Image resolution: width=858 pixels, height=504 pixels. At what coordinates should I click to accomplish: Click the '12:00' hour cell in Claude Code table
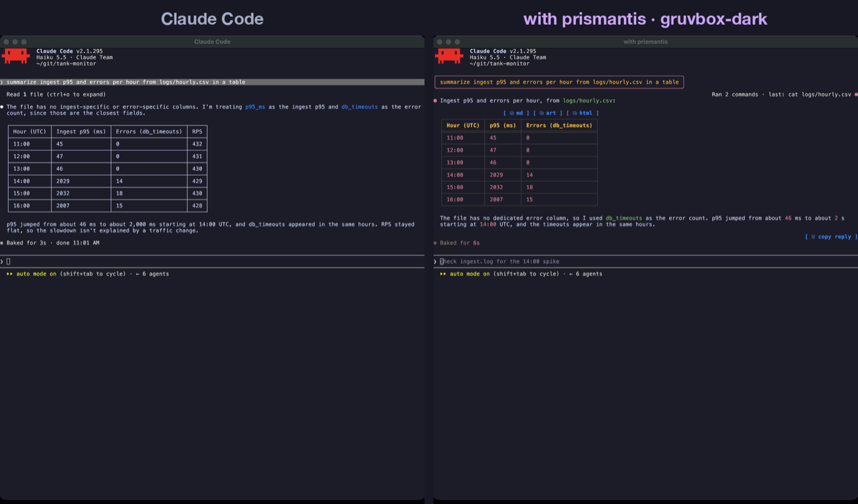(21, 156)
